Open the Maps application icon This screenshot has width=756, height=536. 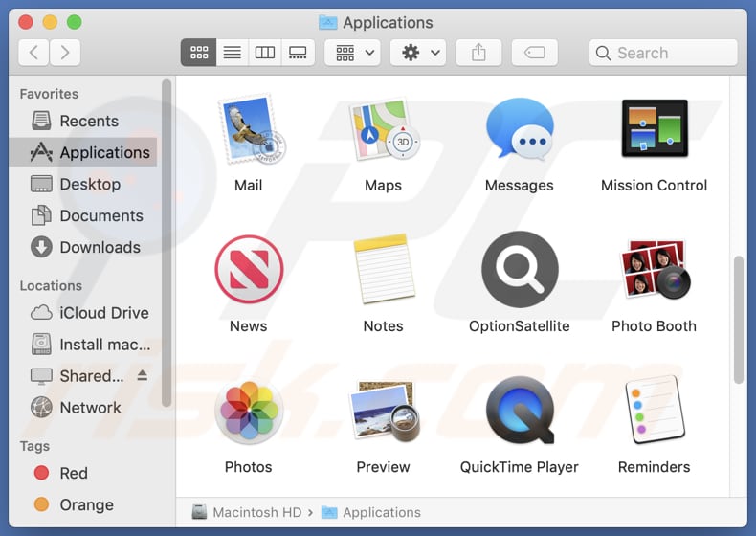[384, 129]
